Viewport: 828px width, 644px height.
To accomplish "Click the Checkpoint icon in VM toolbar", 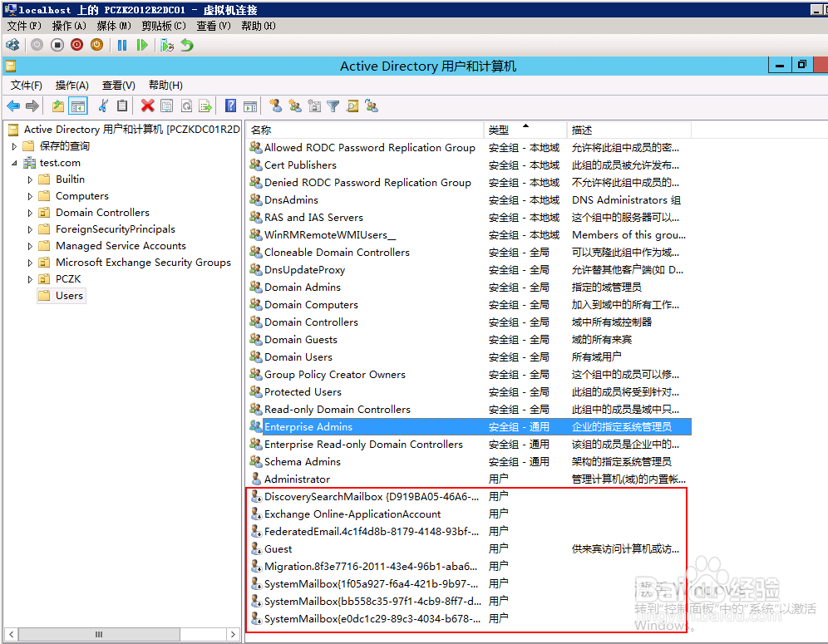I will point(167,46).
